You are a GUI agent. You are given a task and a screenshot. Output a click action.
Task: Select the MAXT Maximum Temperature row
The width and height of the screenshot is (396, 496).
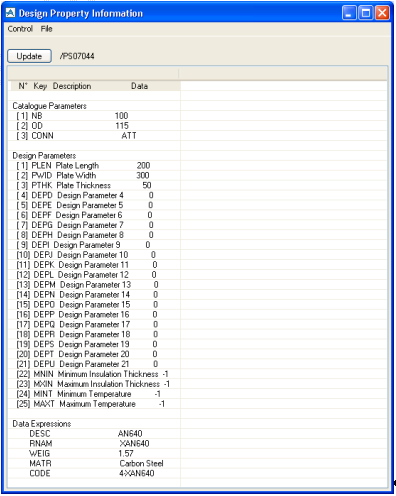[94, 404]
